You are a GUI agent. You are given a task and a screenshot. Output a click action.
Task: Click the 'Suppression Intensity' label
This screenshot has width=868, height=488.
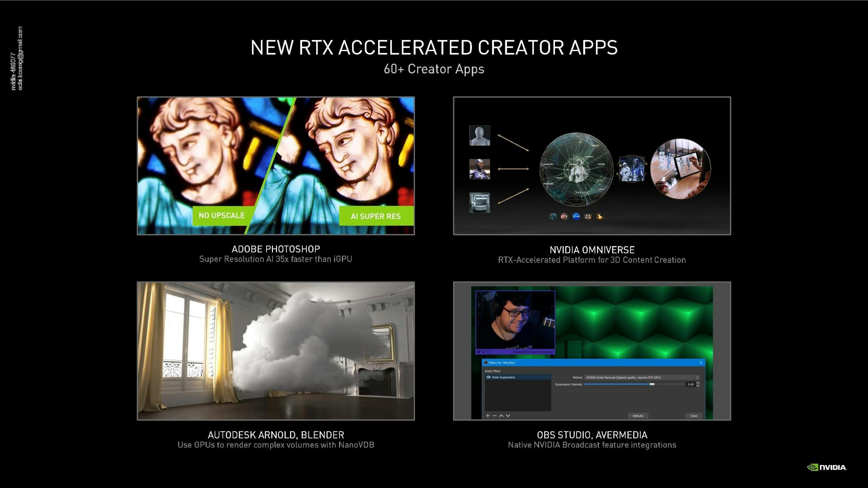(x=569, y=384)
